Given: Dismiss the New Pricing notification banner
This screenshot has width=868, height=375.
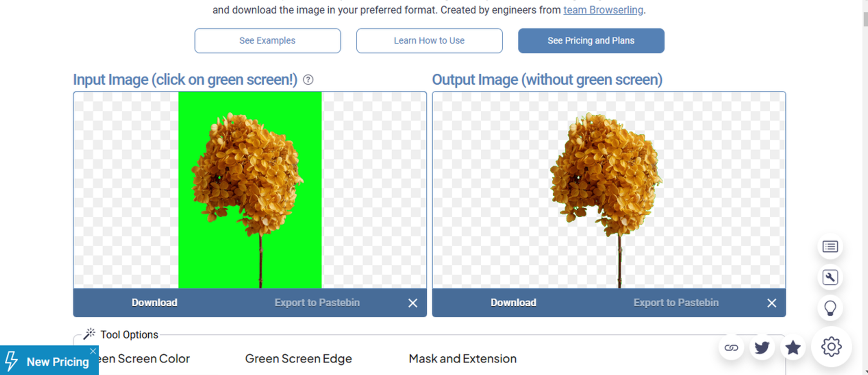Looking at the screenshot, I should pyautogui.click(x=94, y=351).
